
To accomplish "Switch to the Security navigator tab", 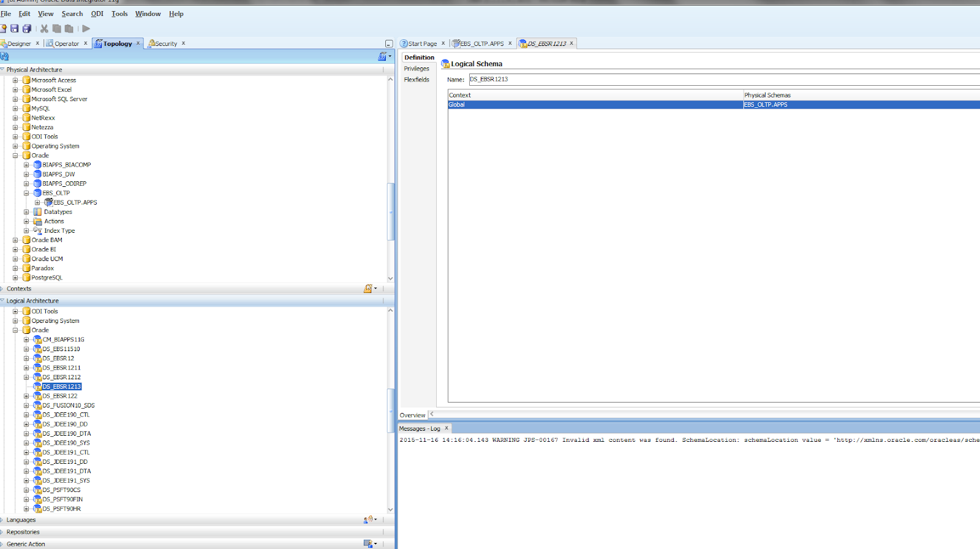I will (165, 44).
